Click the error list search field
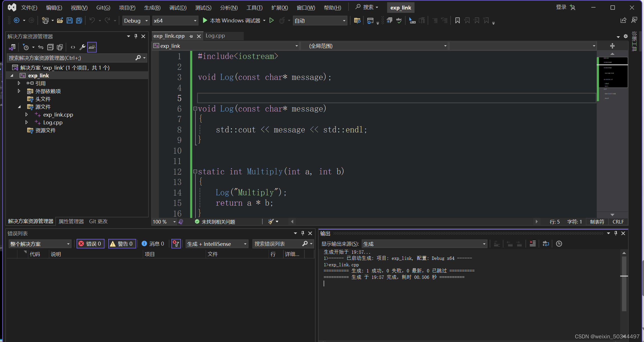 277,244
